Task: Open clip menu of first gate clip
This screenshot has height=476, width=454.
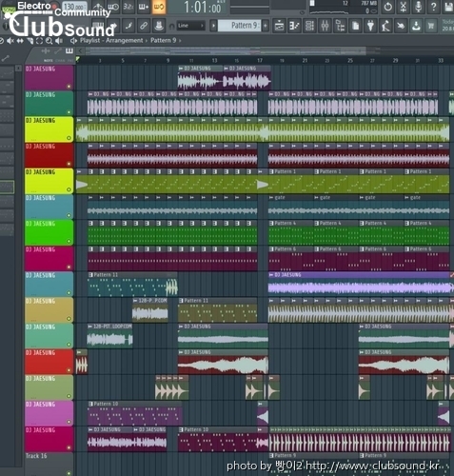Action: [271, 198]
